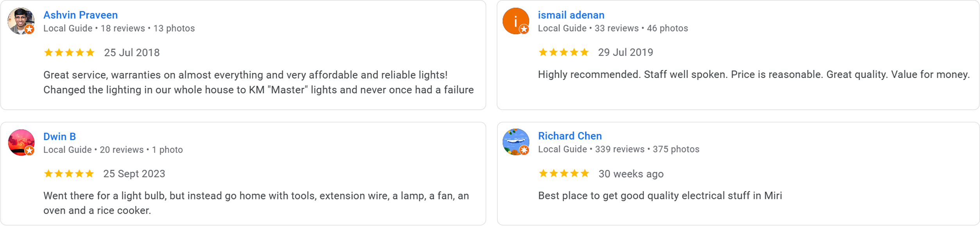Open Dwin B's profile link
The height and width of the screenshot is (226, 980).
(60, 136)
